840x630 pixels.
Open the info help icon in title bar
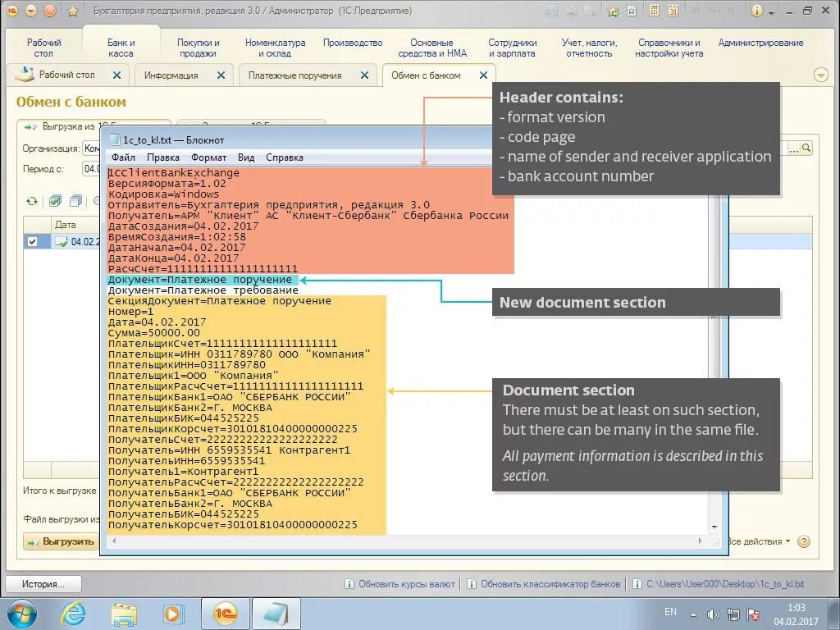pos(756,11)
